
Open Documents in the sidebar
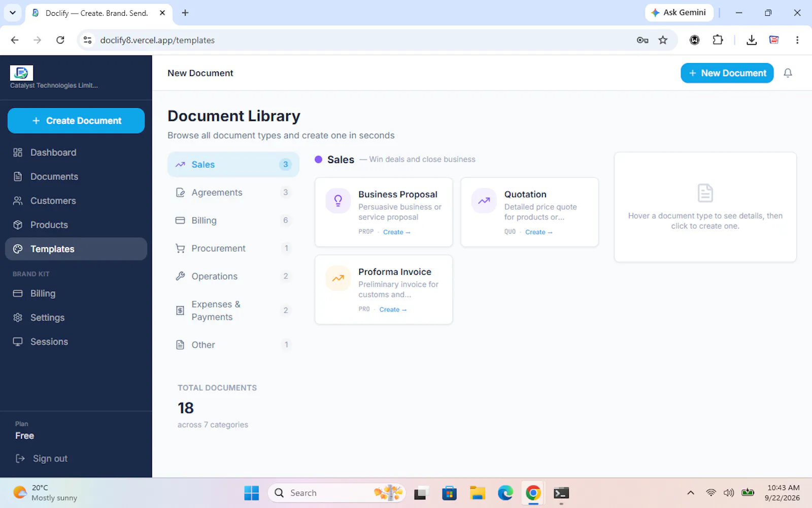76,176
